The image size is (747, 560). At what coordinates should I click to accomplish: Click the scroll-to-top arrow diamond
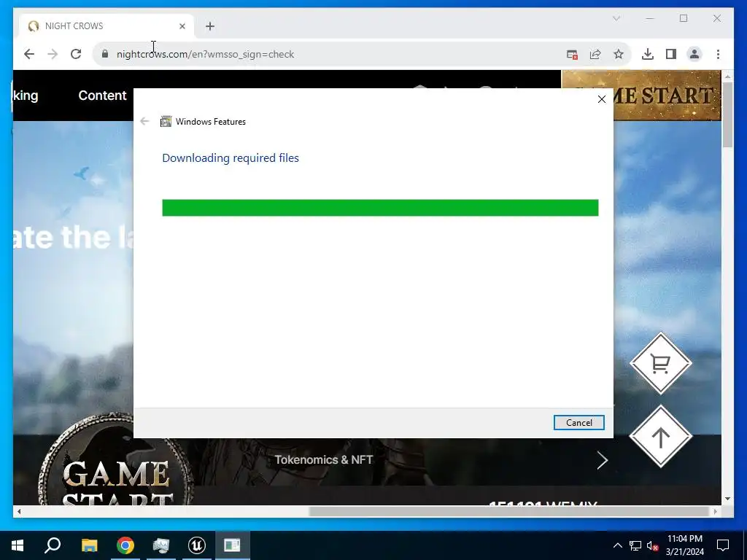pos(660,437)
